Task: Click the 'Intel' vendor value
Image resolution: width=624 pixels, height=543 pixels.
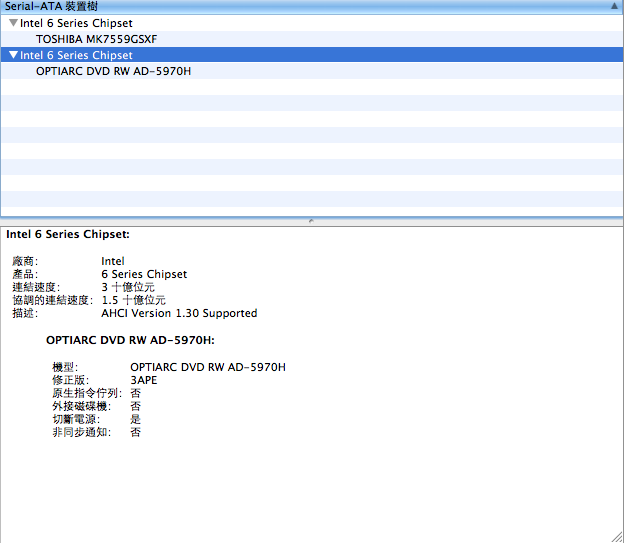Action: [x=113, y=261]
